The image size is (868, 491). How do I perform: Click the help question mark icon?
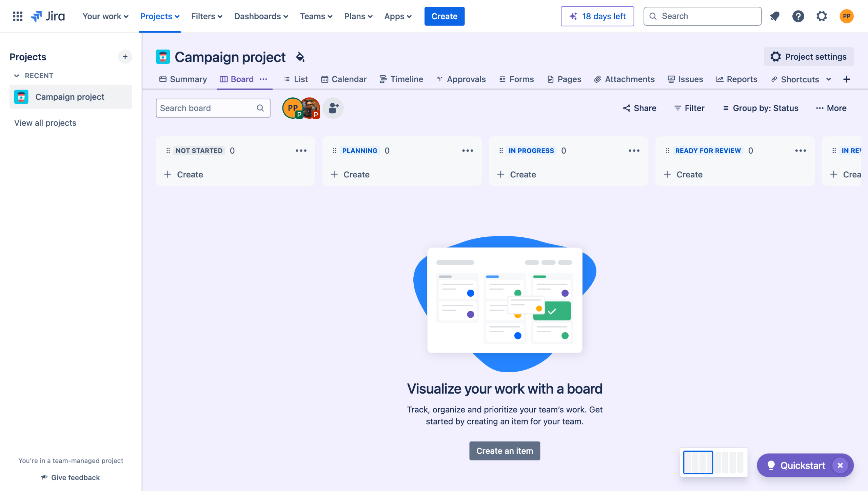pos(798,16)
